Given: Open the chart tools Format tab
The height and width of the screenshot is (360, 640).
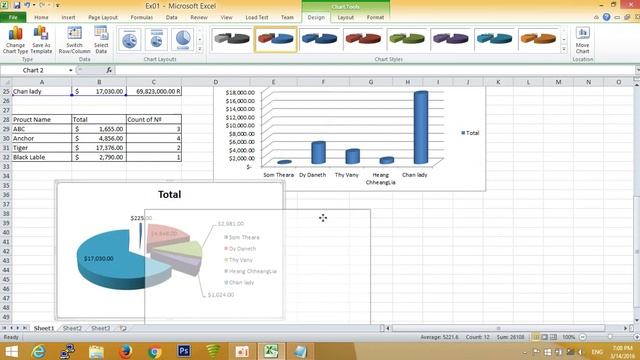Looking at the screenshot, I should click(375, 18).
